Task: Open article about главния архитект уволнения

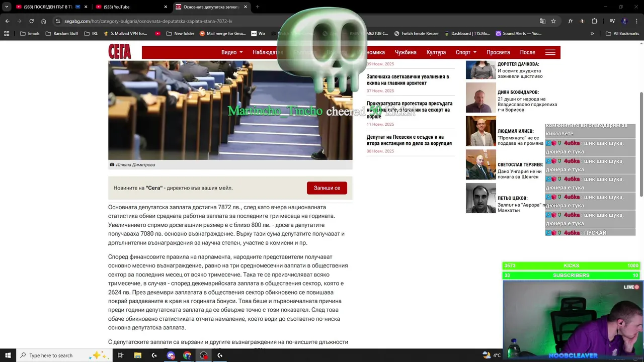Action: 408,80
